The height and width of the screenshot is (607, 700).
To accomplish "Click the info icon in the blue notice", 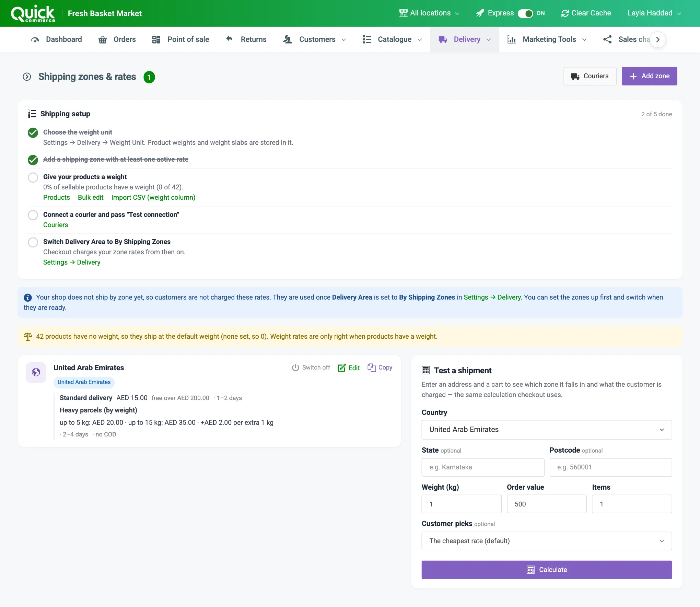I will (x=28, y=297).
